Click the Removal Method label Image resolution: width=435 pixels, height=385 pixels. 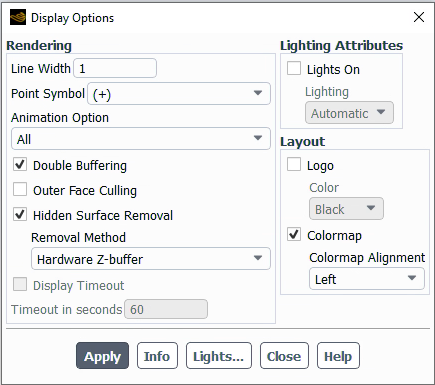point(78,238)
